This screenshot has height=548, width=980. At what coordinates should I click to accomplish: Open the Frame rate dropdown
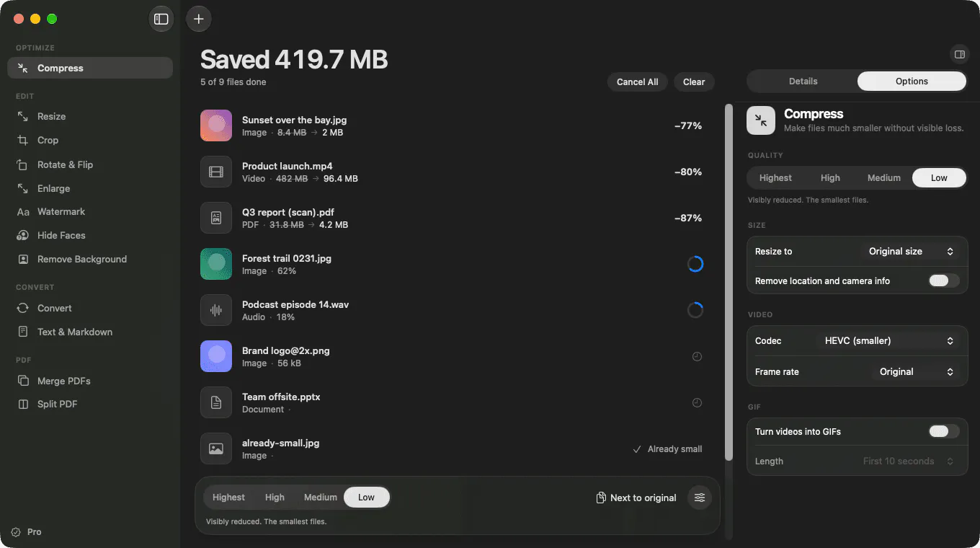(917, 372)
